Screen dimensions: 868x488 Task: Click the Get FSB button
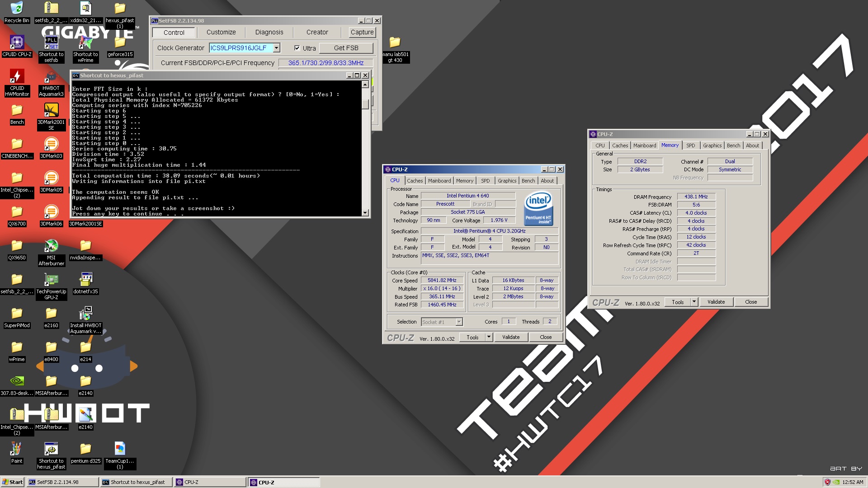click(x=346, y=48)
